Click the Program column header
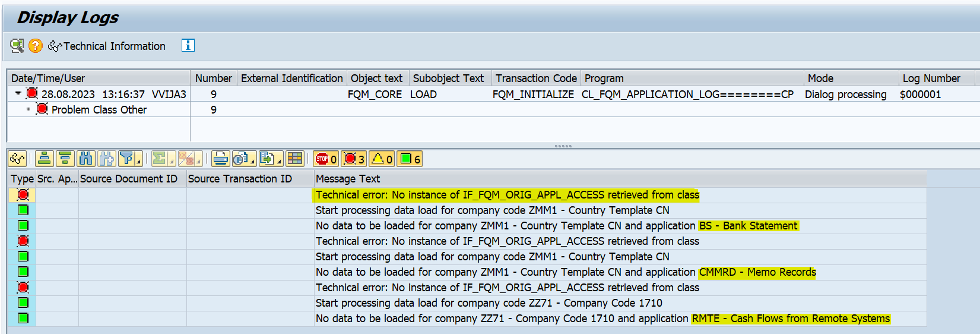Image resolution: width=980 pixels, height=334 pixels. (x=692, y=78)
